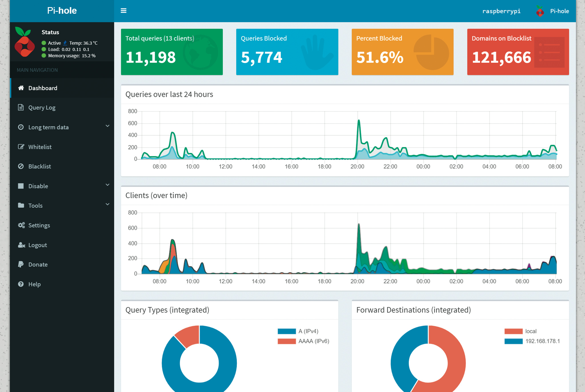This screenshot has height=392, width=585.
Task: Click the Dashboard home icon
Action: 21,88
